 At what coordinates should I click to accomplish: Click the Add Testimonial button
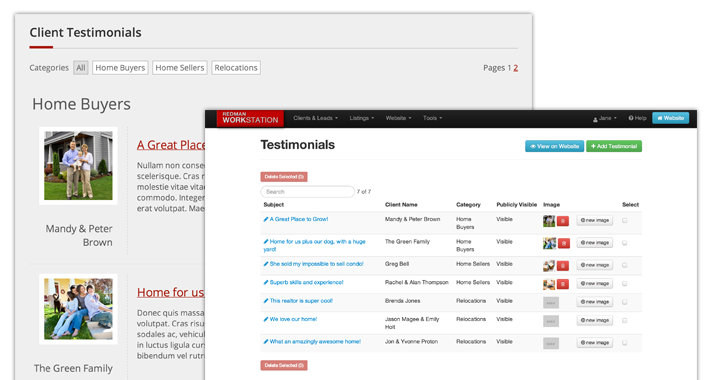[614, 146]
